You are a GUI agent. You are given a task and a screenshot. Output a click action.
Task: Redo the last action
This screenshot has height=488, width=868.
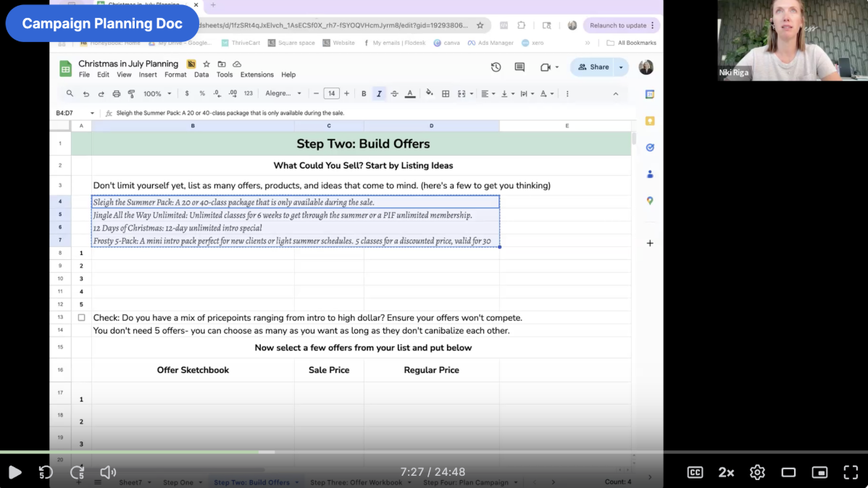pos(101,94)
